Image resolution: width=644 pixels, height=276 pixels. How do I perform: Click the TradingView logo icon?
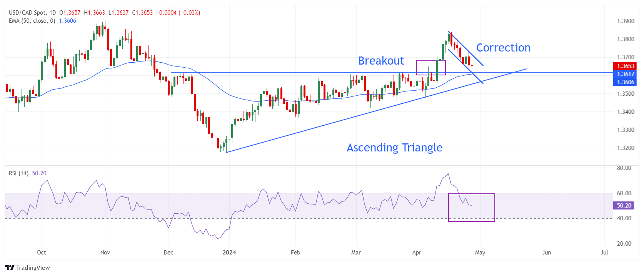[10, 268]
